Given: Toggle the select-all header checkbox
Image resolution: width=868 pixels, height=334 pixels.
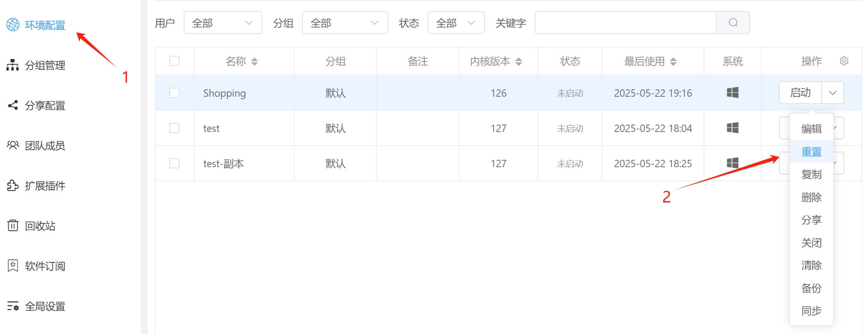Looking at the screenshot, I should (x=174, y=61).
